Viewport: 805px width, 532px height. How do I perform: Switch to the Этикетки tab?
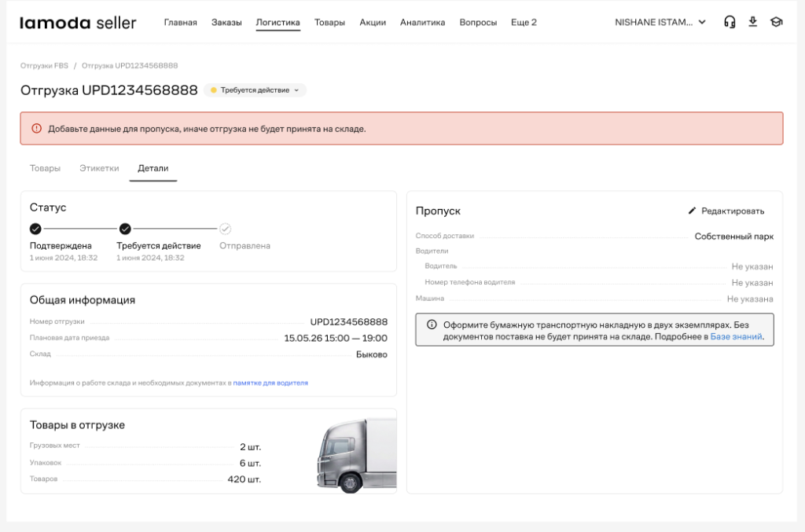click(x=99, y=168)
